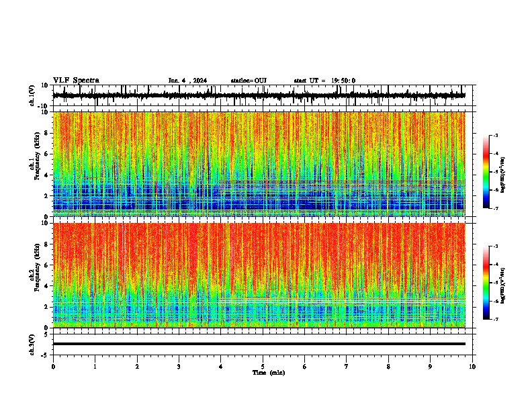Viewport: 532px width, 411px height.
Task: Click the "Time (min)" axis label
Action: click(269, 373)
